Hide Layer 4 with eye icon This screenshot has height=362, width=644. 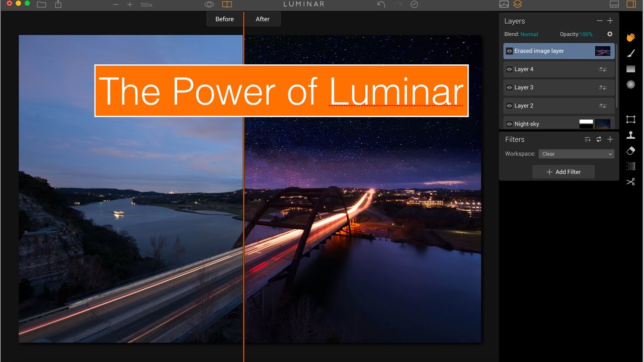click(x=509, y=69)
